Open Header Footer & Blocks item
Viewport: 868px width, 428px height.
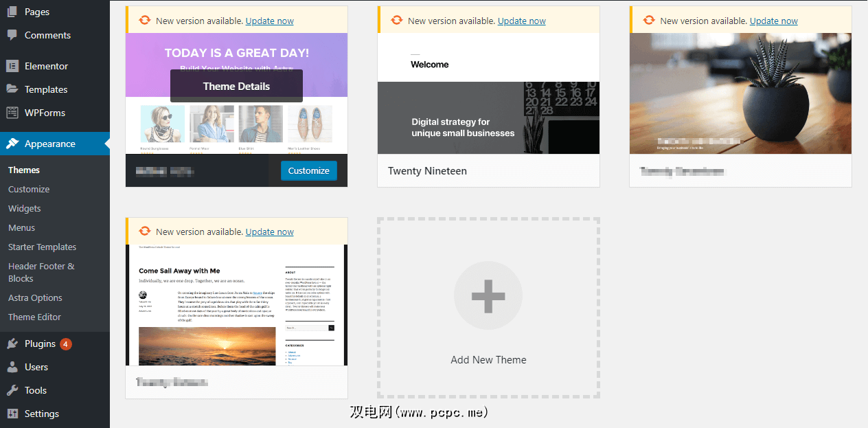pos(41,272)
